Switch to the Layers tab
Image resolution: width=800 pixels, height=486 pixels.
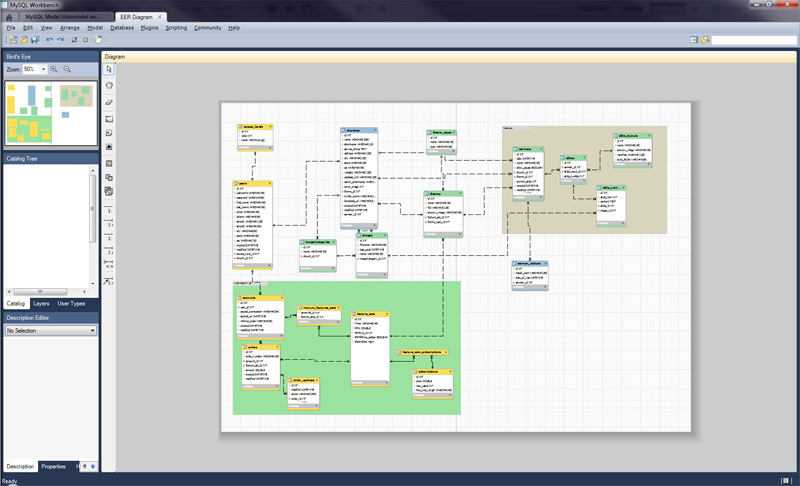41,303
